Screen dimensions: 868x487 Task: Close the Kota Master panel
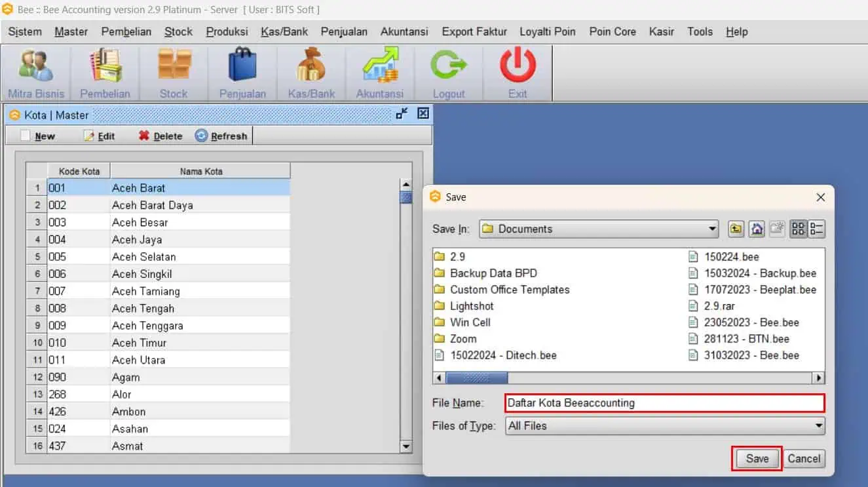point(423,113)
